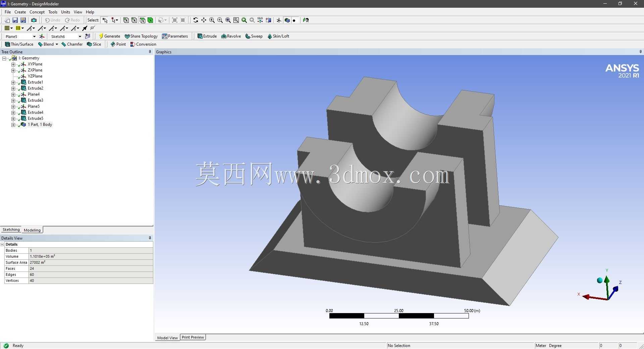Click the Share Topology button

[141, 36]
